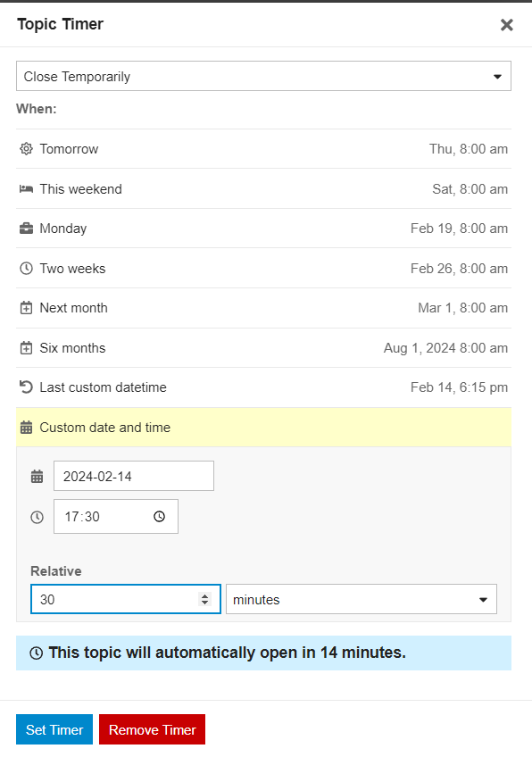Click the clock icon beside Two weeks
Screen dimensions: 532x757
(26, 269)
